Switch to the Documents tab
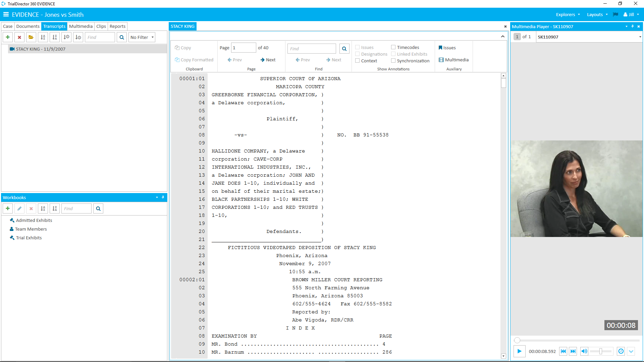The height and width of the screenshot is (362, 644). coord(28,26)
